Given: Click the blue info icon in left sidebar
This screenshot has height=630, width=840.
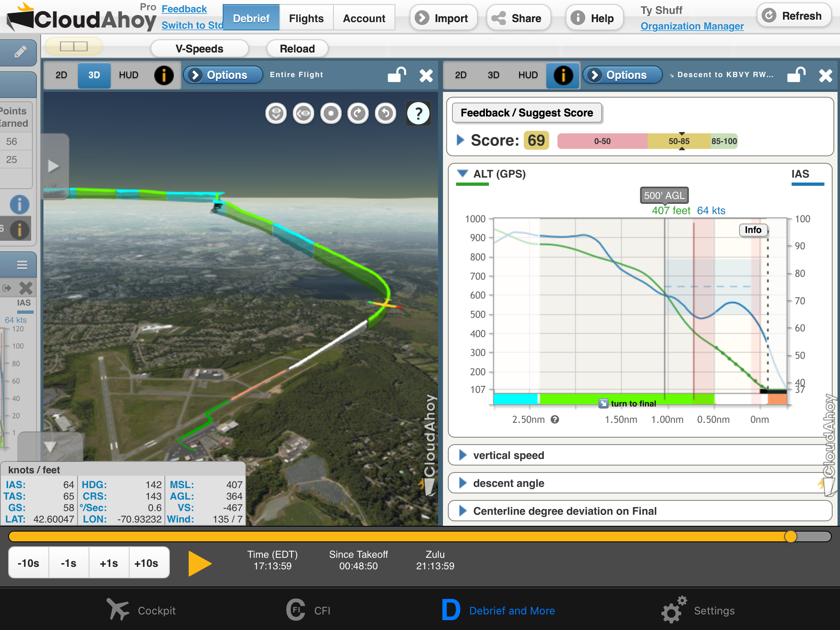Looking at the screenshot, I should pyautogui.click(x=19, y=204).
